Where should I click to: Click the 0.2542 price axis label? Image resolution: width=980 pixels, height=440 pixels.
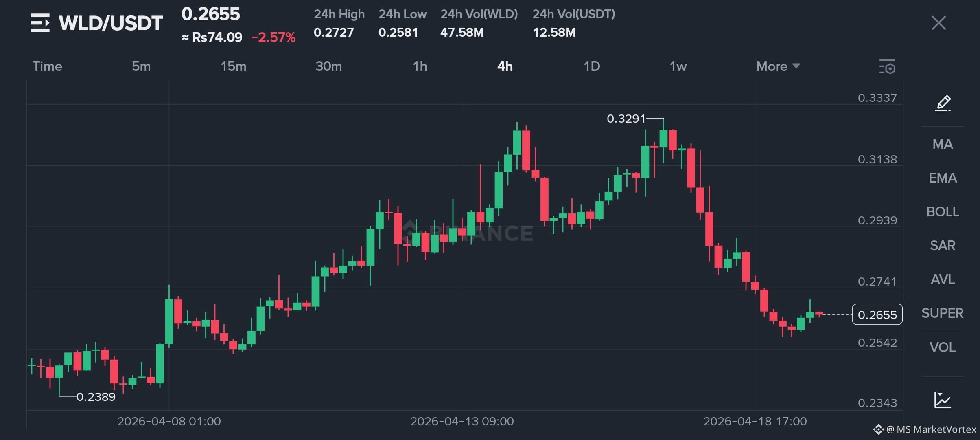pyautogui.click(x=877, y=343)
